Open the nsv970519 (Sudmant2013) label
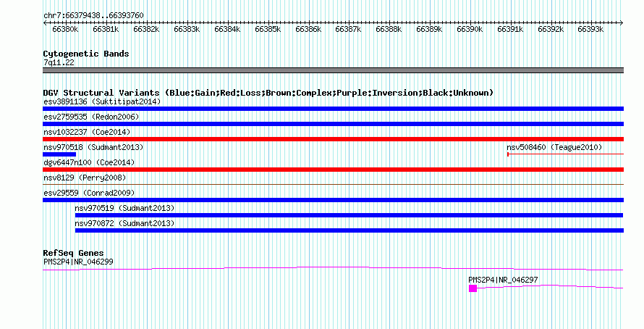The height and width of the screenshot is (329, 644). tap(124, 208)
